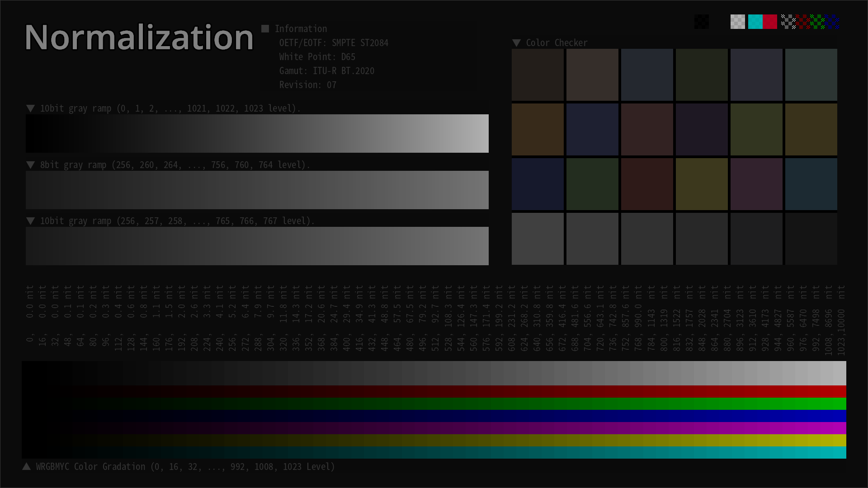Viewport: 868px width, 488px height.
Task: Click the Gamut: ITU-R BT.2020 text
Action: click(x=326, y=71)
